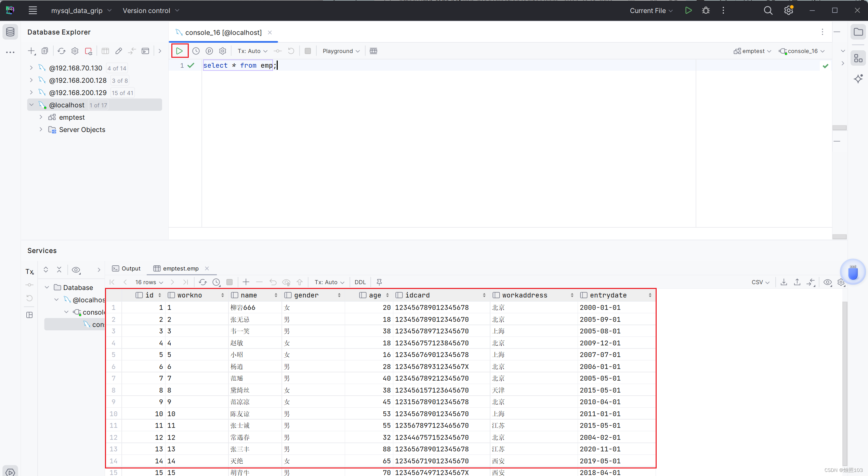Open query history clock icon
This screenshot has height=476, width=868.
pyautogui.click(x=196, y=51)
